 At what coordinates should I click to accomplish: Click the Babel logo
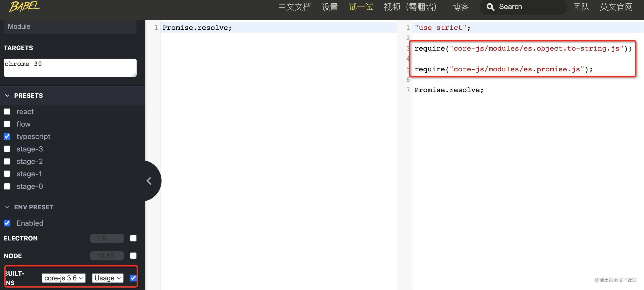tap(25, 7)
